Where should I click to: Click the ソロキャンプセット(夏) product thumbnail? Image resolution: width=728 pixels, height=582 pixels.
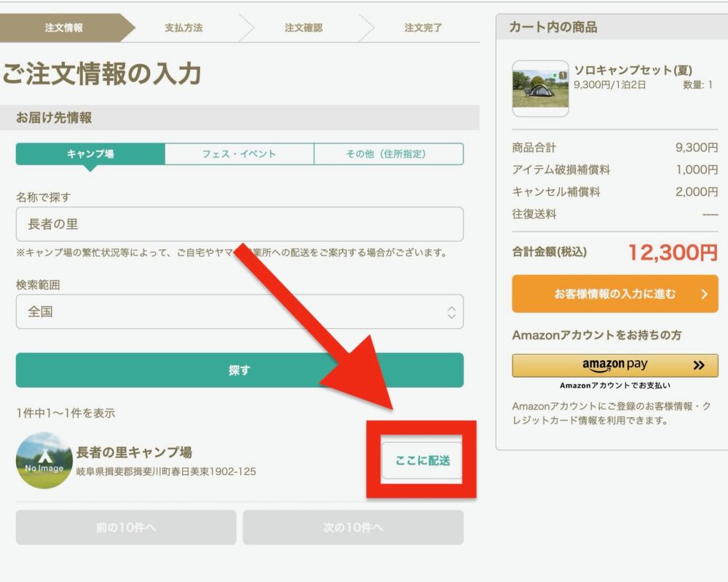point(540,88)
